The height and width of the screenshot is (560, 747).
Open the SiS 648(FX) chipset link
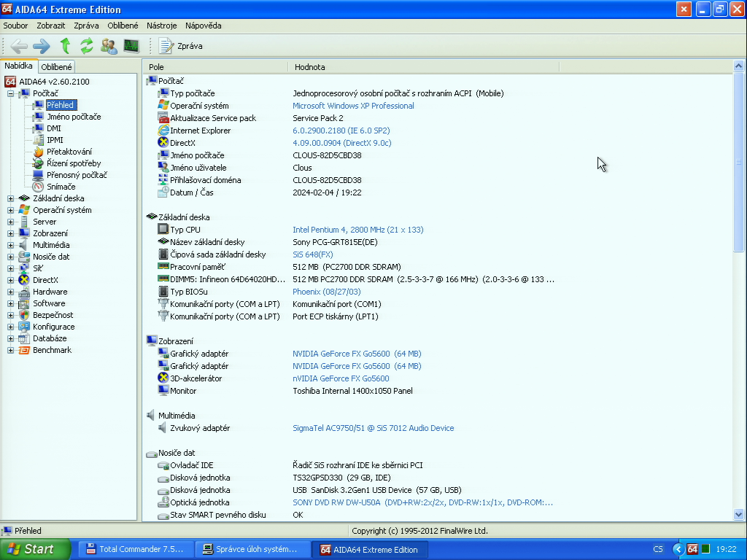pos(312,254)
